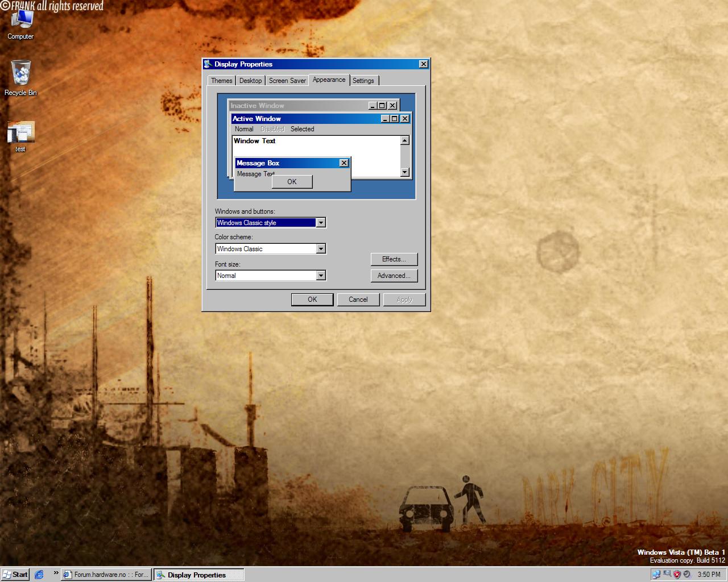The width and height of the screenshot is (728, 582).
Task: Open the Start menu
Action: pyautogui.click(x=15, y=575)
